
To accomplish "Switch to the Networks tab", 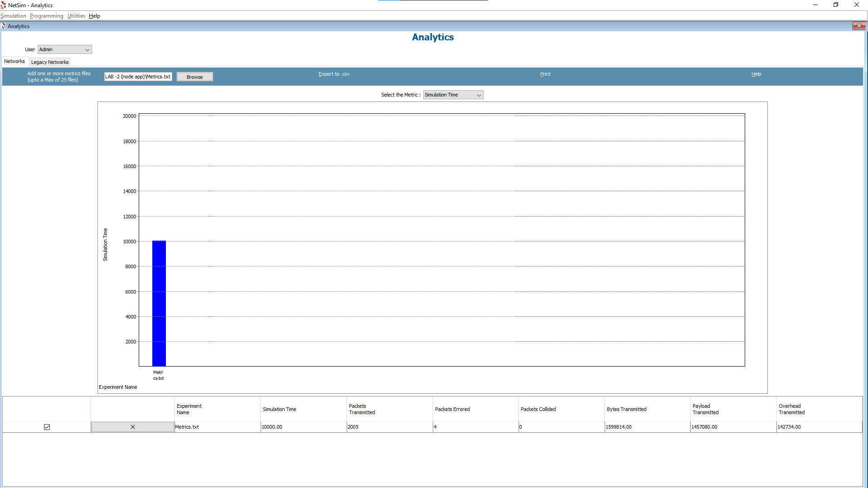I will [15, 62].
